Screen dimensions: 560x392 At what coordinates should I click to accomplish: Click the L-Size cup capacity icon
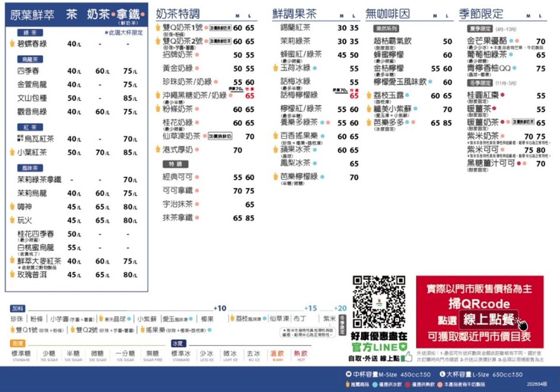442,374
